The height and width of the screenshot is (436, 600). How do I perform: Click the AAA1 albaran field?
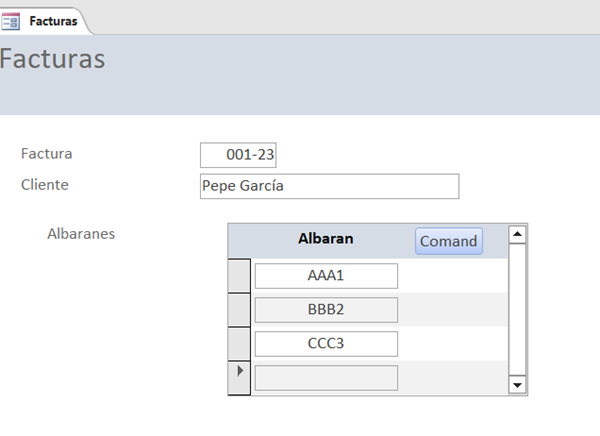[326, 275]
